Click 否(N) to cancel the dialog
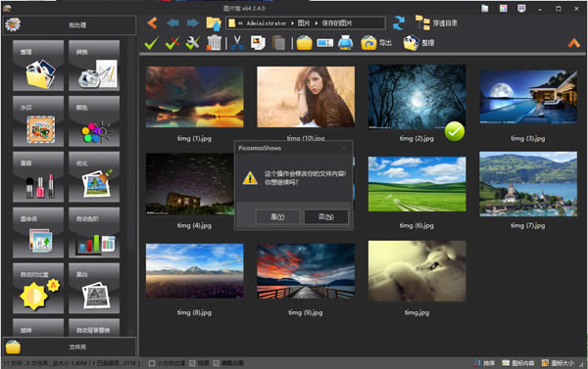The width and height of the screenshot is (588, 369). 326,216
